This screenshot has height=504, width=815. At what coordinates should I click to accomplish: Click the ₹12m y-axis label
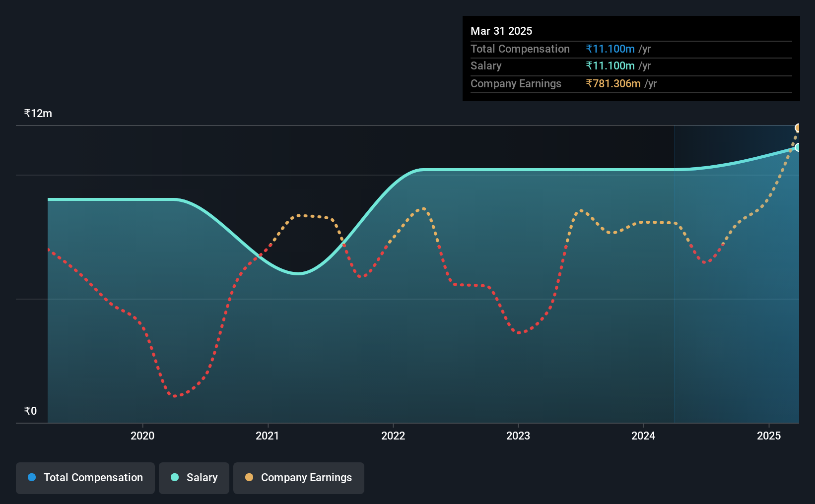click(38, 113)
